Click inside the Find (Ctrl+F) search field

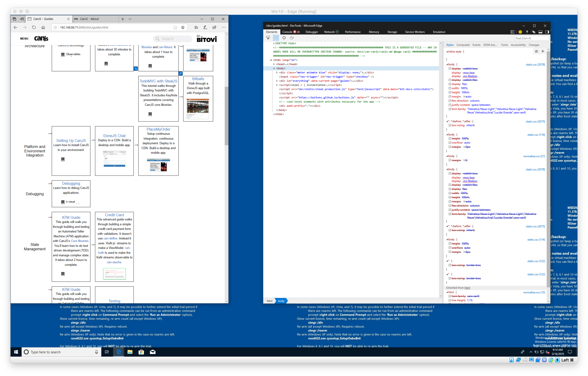[x=531, y=38]
